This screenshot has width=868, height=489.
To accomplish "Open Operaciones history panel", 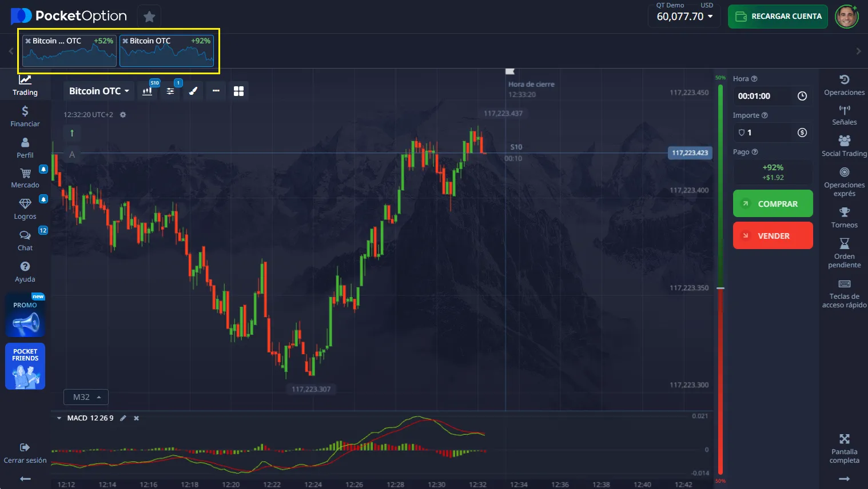I will [x=845, y=85].
